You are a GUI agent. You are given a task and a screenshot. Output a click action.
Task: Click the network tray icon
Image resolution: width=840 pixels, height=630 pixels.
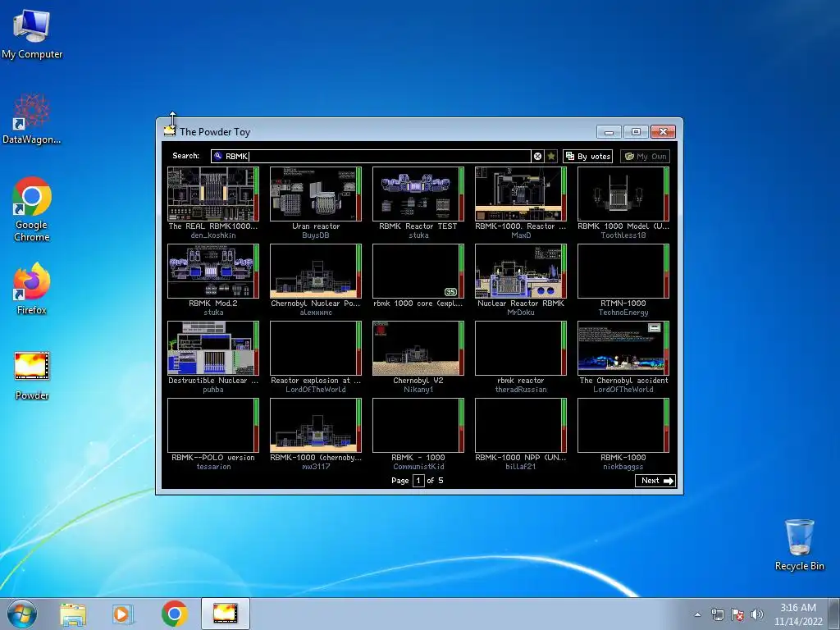[x=717, y=614]
